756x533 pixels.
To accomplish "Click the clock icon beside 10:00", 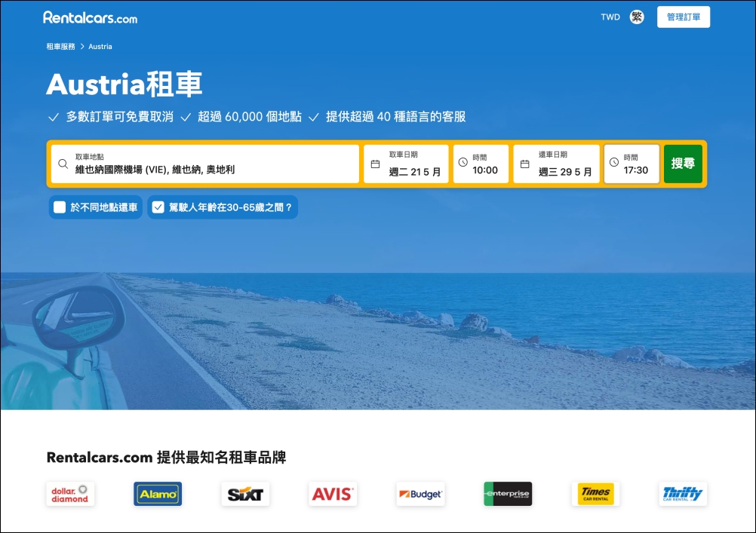I will [x=463, y=162].
